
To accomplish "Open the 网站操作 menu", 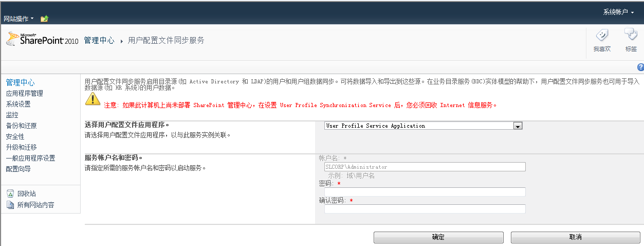I will 19,19.
